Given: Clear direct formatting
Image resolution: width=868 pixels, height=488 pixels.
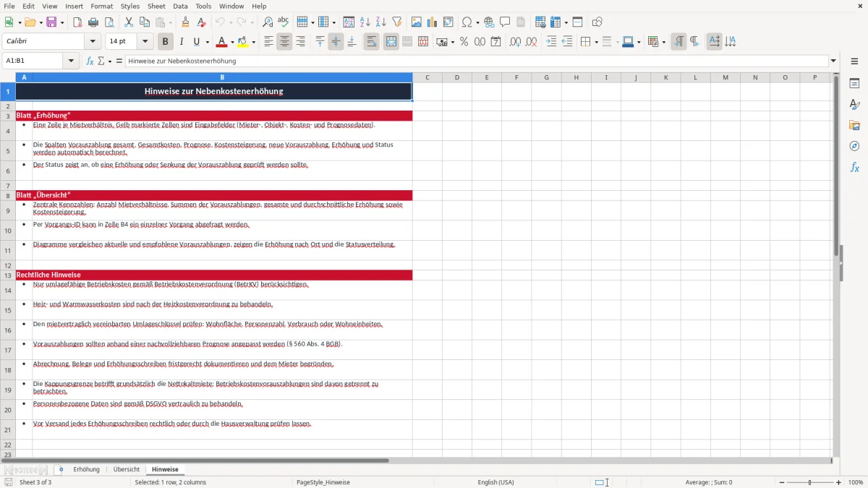Looking at the screenshot, I should [201, 22].
